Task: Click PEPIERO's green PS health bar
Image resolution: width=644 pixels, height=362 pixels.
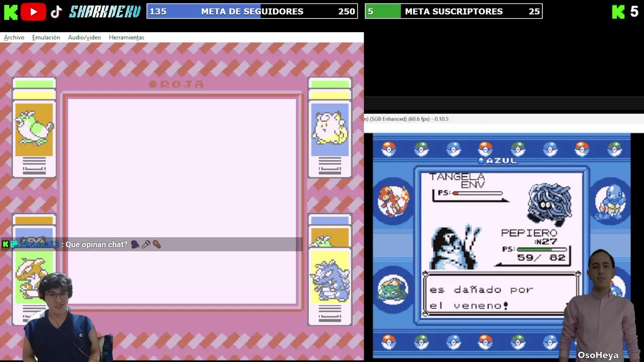Action: (541, 249)
